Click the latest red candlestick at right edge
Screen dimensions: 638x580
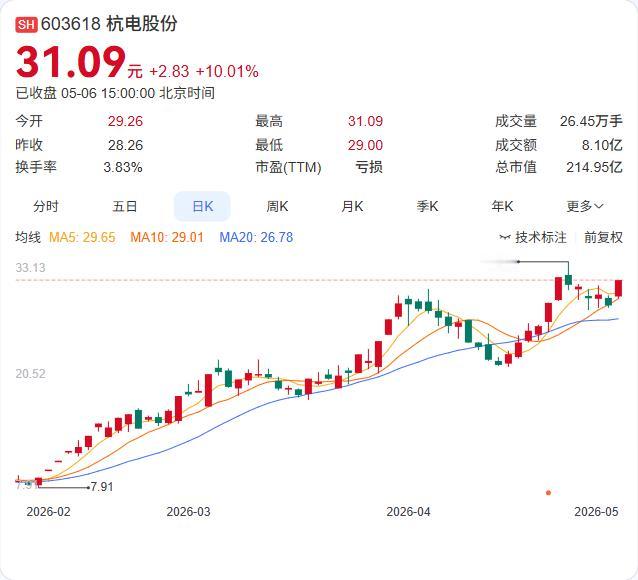[x=618, y=289]
